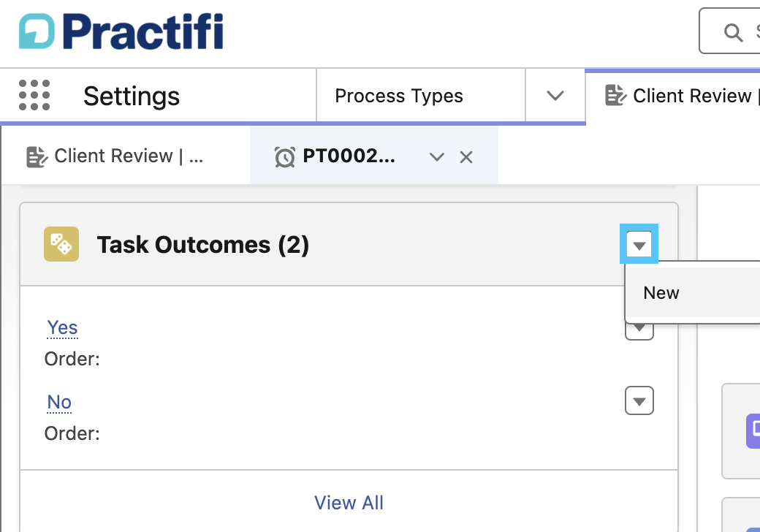This screenshot has width=760, height=532.
Task: Select the Process Types navigation tab
Action: (x=399, y=96)
